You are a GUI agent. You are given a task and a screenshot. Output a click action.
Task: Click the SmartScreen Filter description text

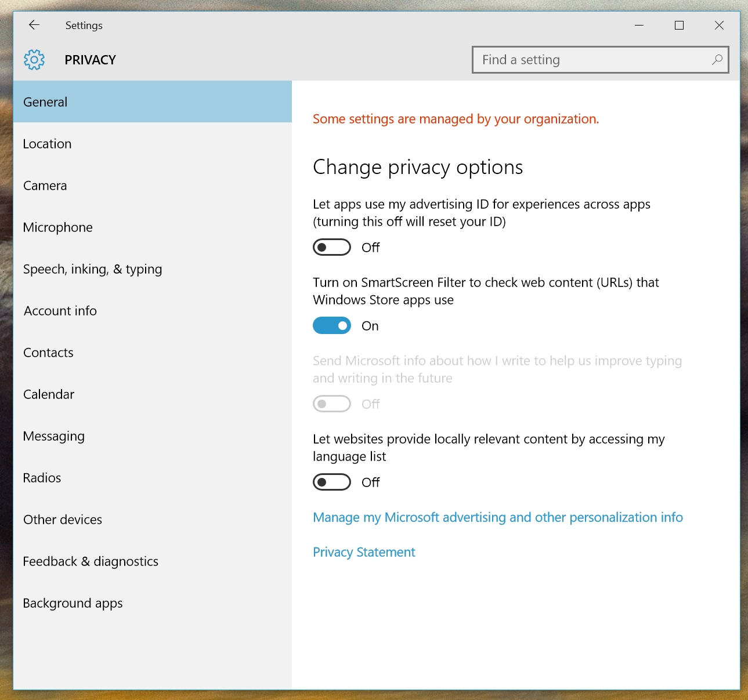(486, 291)
